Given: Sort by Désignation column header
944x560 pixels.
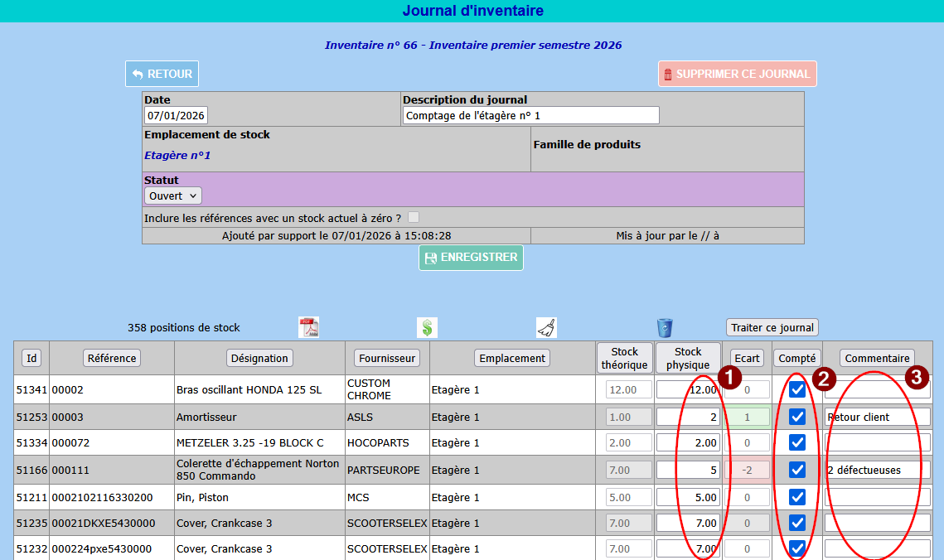Looking at the screenshot, I should click(x=259, y=358).
